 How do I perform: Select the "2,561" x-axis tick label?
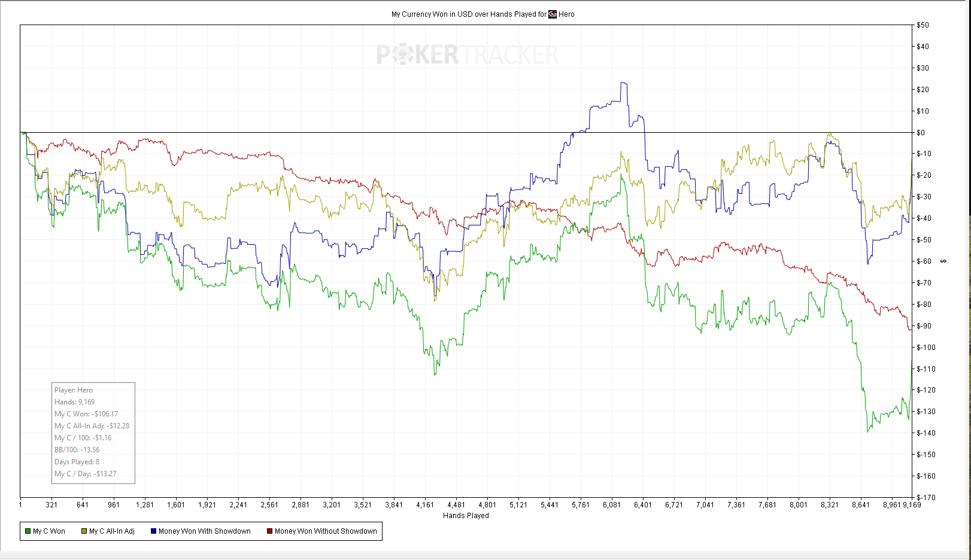coord(269,505)
